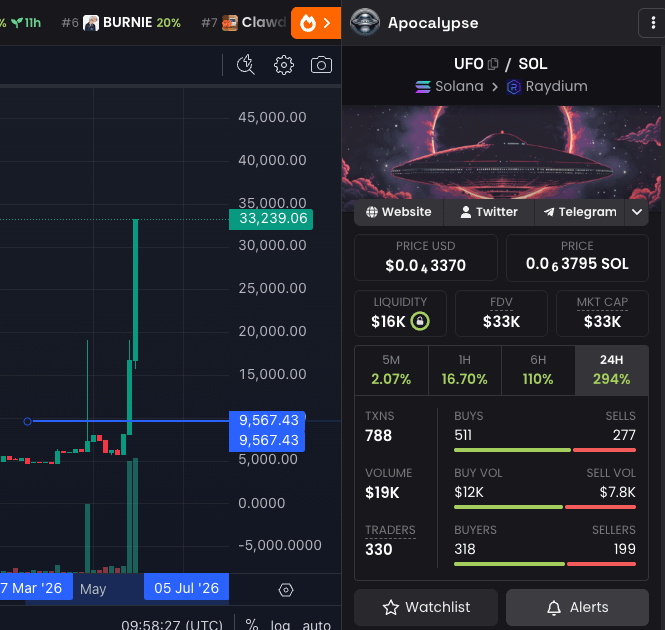Screen dimensions: 665x630
Task: Toggle percentage scale on chart
Action: click(x=252, y=624)
